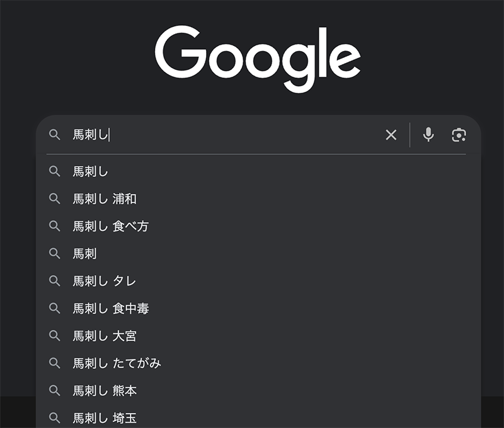Screen dimensions: 504x428
Task: Click the magnifier icon beside 馬刺し 浦和
Action: (x=55, y=199)
